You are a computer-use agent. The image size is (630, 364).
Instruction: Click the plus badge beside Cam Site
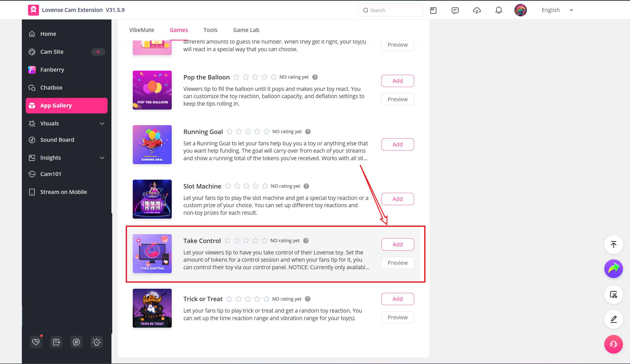(x=98, y=52)
